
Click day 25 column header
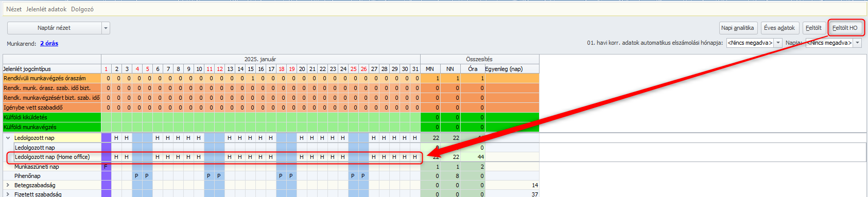pyautogui.click(x=353, y=69)
